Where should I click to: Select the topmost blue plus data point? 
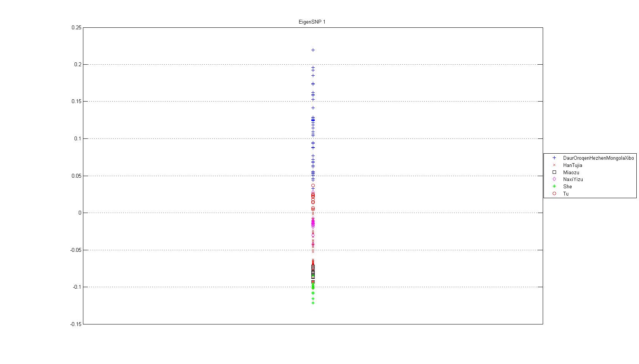pyautogui.click(x=313, y=50)
